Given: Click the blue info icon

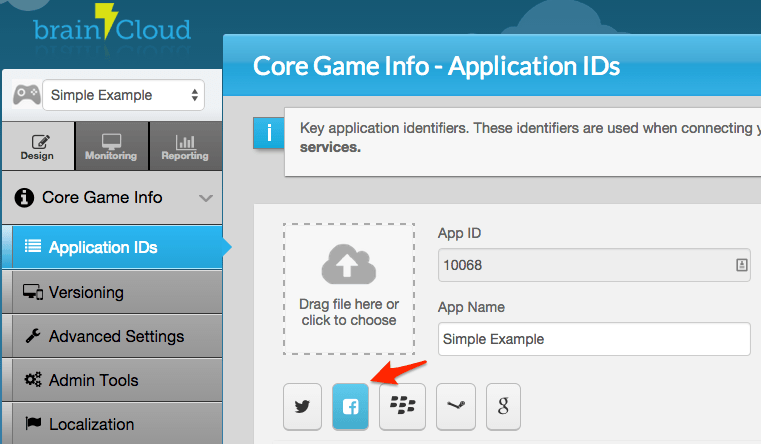Looking at the screenshot, I should [268, 132].
